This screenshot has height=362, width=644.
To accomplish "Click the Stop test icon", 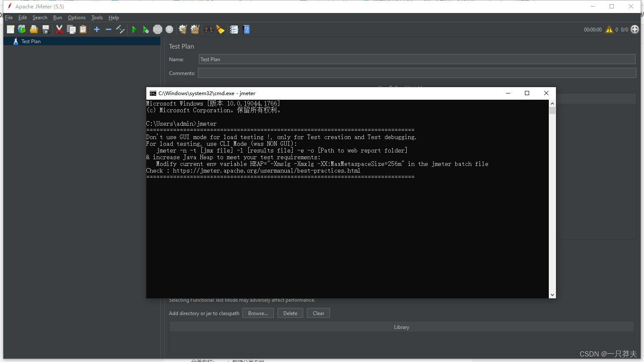I will tap(158, 29).
